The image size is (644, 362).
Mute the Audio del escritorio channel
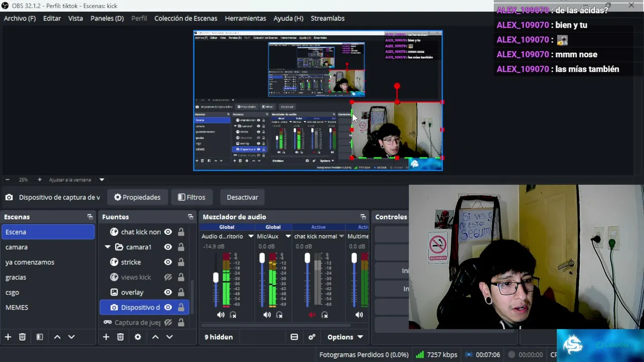(x=221, y=315)
